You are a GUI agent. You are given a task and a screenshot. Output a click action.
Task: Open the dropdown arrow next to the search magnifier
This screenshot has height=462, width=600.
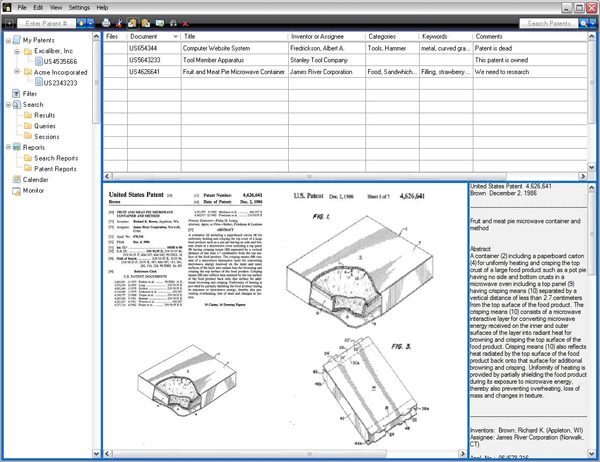tap(592, 23)
